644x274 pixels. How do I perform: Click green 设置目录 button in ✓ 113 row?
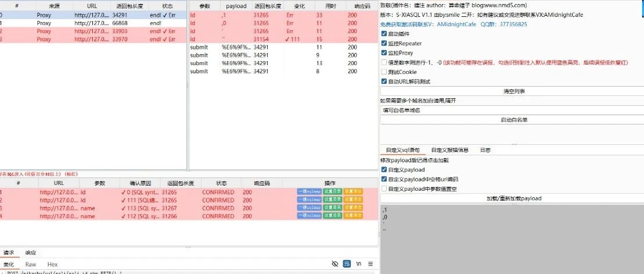pos(332,208)
